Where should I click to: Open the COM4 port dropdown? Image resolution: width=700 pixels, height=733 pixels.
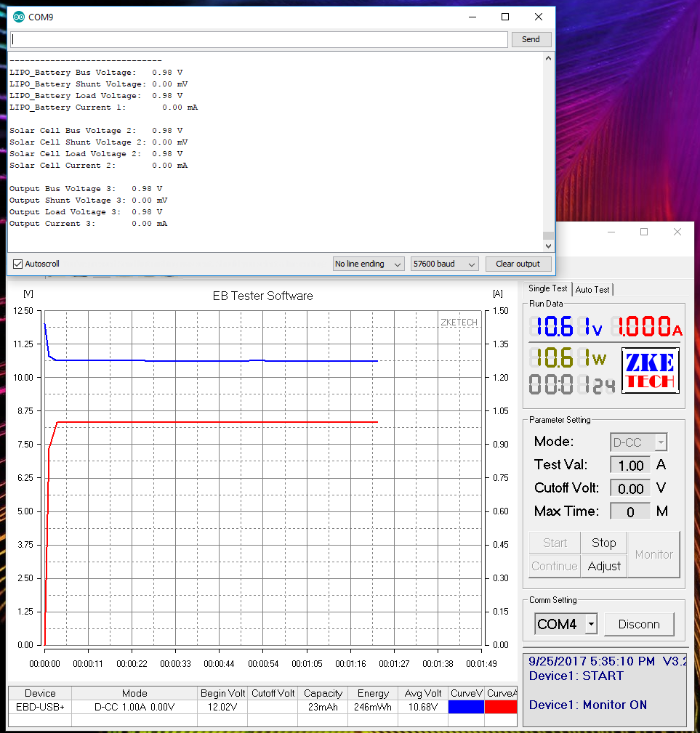[x=566, y=624]
